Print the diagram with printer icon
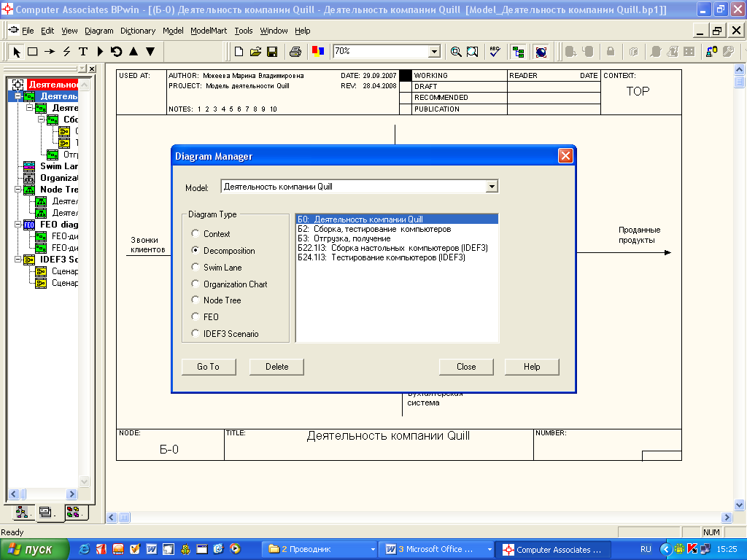This screenshot has width=747, height=560. point(295,52)
